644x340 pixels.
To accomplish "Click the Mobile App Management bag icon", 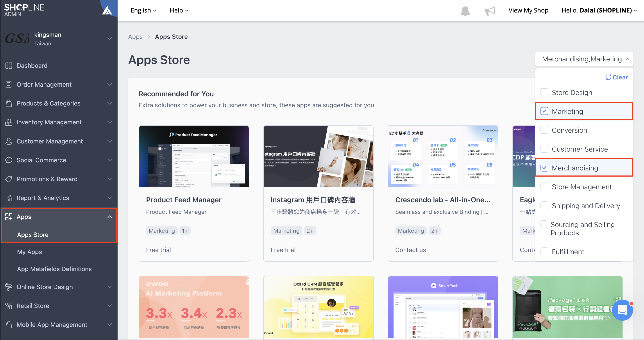I will click(9, 324).
